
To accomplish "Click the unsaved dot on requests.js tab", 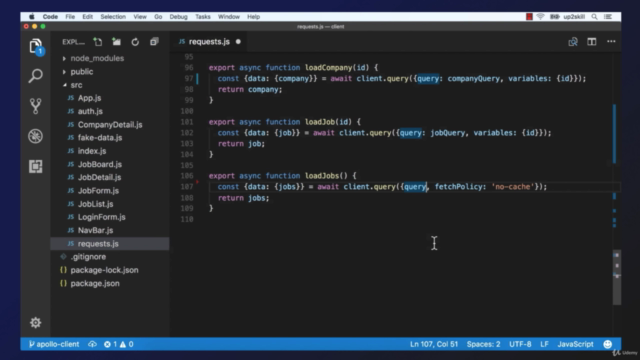I will (238, 42).
